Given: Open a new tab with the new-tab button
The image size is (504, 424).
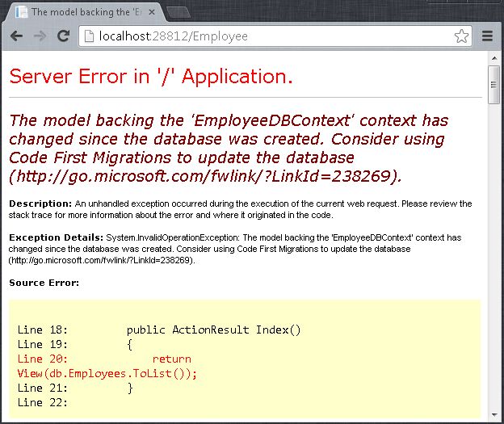Looking at the screenshot, I should [x=178, y=13].
